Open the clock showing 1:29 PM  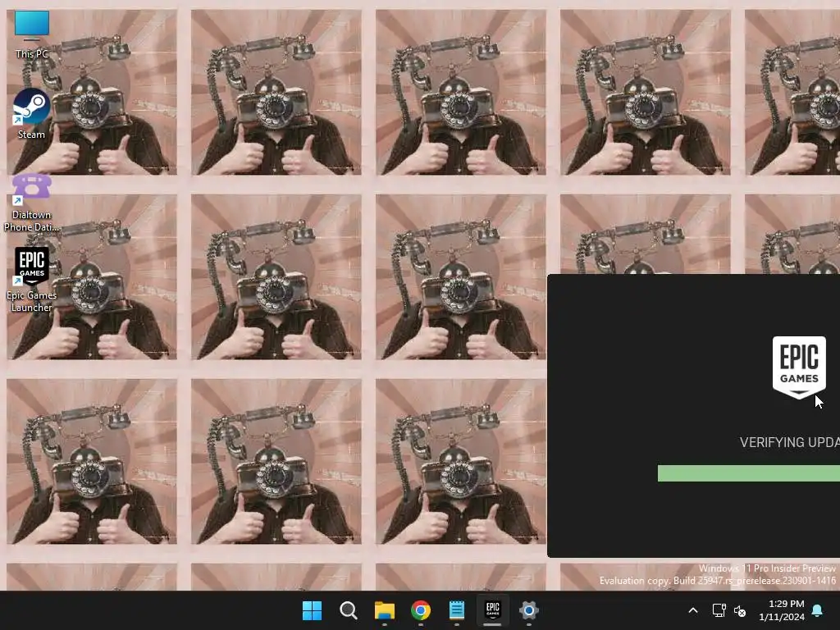(782, 610)
